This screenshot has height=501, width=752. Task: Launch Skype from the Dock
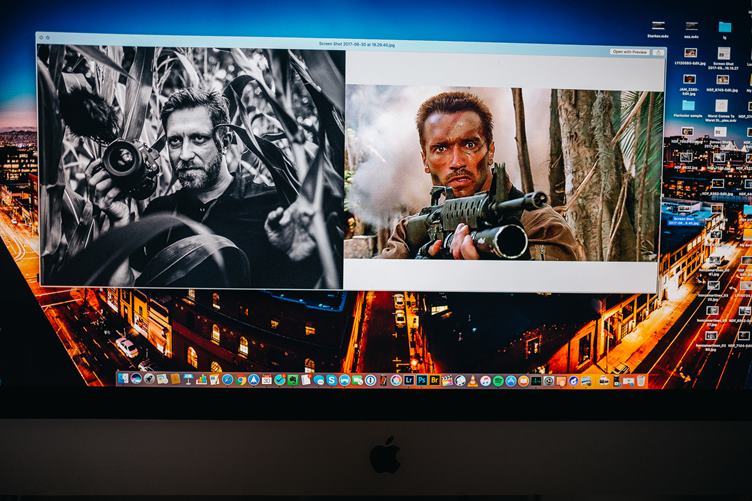[x=331, y=380]
